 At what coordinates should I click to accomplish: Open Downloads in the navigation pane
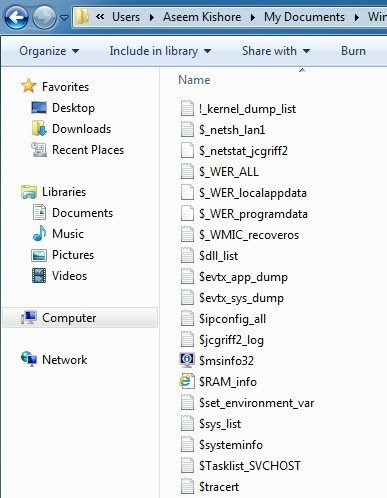[82, 129]
